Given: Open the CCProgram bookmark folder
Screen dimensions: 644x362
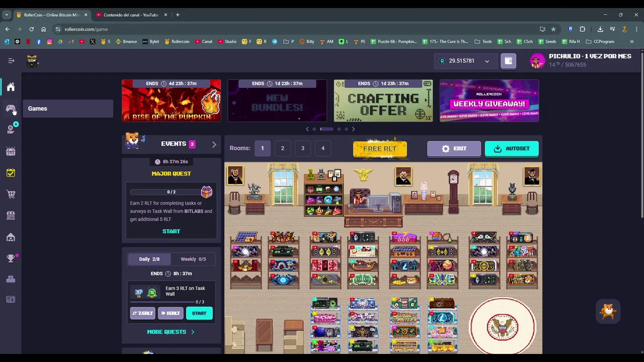Looking at the screenshot, I should click(600, 41).
